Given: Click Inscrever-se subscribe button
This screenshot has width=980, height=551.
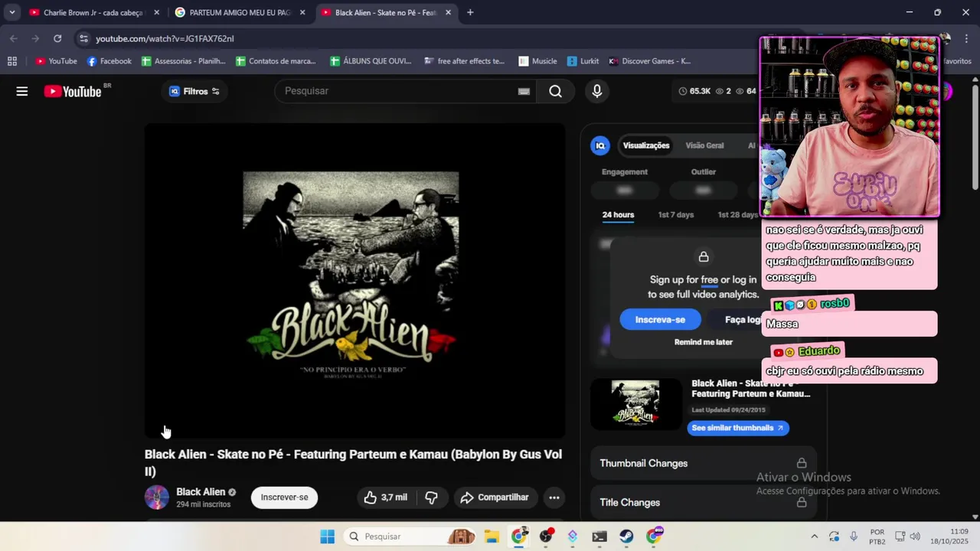Looking at the screenshot, I should coord(284,497).
